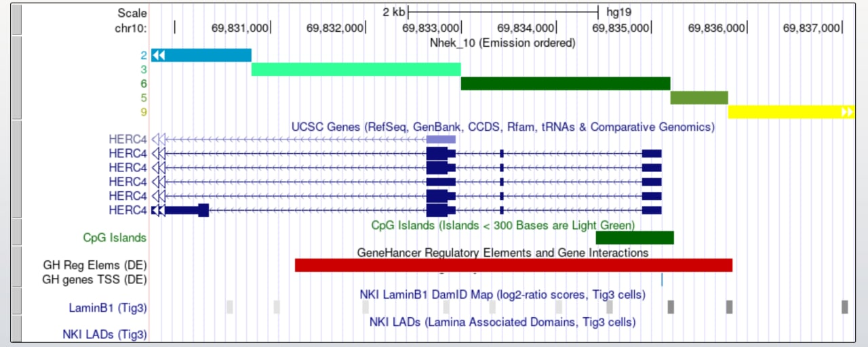Click the blue GH genes TSS tick mark
Viewport: 868px width, 347px height.
pyautogui.click(x=661, y=279)
